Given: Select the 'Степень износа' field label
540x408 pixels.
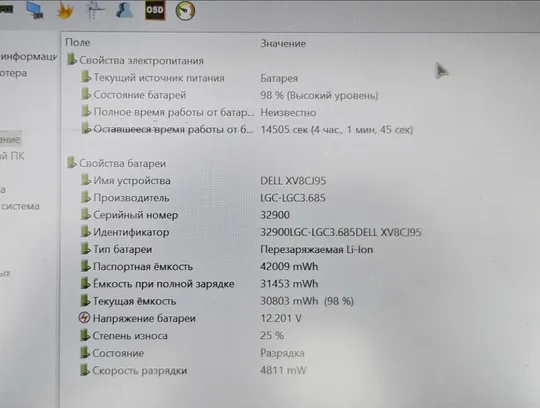Looking at the screenshot, I should [130, 336].
